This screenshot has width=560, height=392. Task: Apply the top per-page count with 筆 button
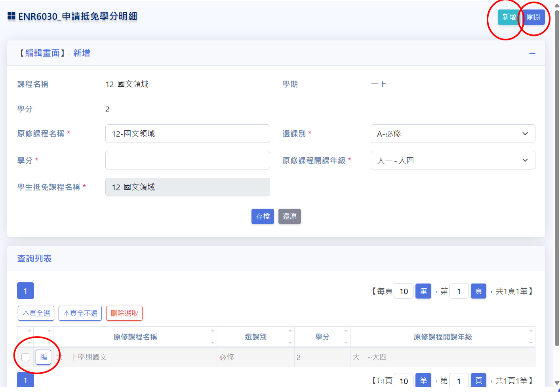pyautogui.click(x=423, y=291)
